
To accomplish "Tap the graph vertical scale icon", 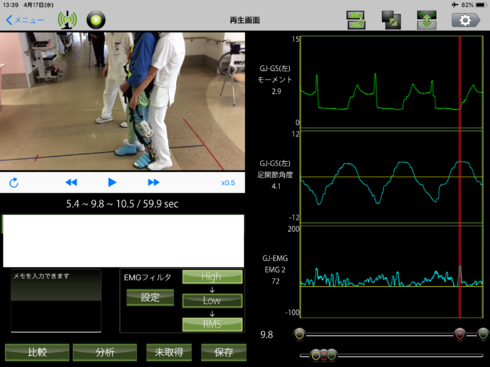I will click(x=427, y=20).
